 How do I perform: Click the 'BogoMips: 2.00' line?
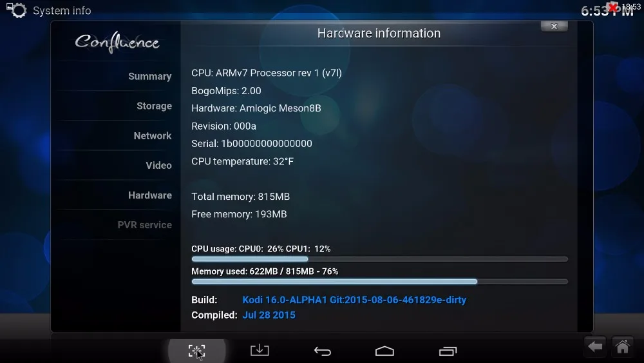click(x=226, y=91)
